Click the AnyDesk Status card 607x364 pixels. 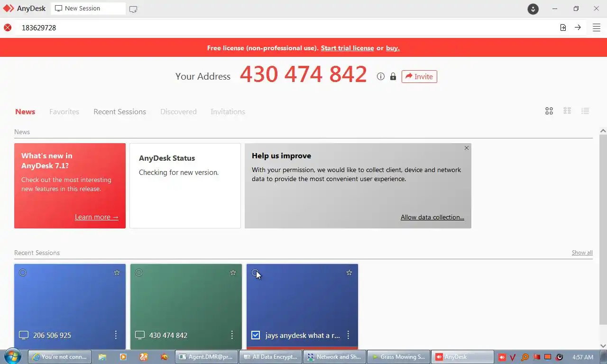[185, 186]
